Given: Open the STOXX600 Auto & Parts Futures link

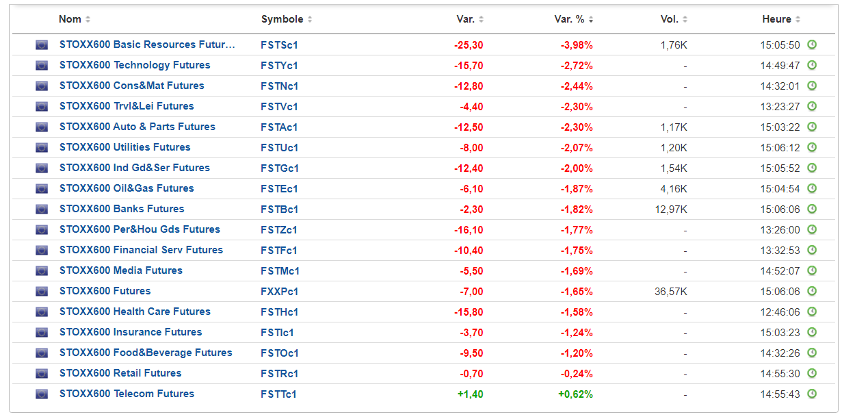Looking at the screenshot, I should [137, 127].
